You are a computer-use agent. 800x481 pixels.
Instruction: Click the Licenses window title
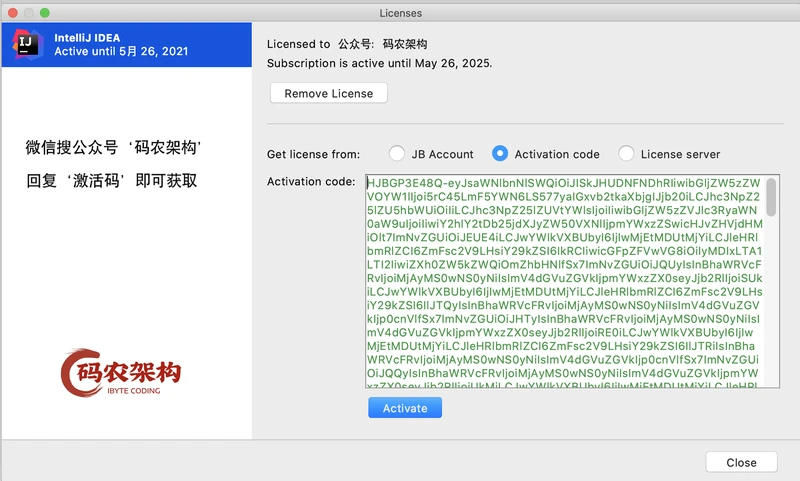(400, 12)
